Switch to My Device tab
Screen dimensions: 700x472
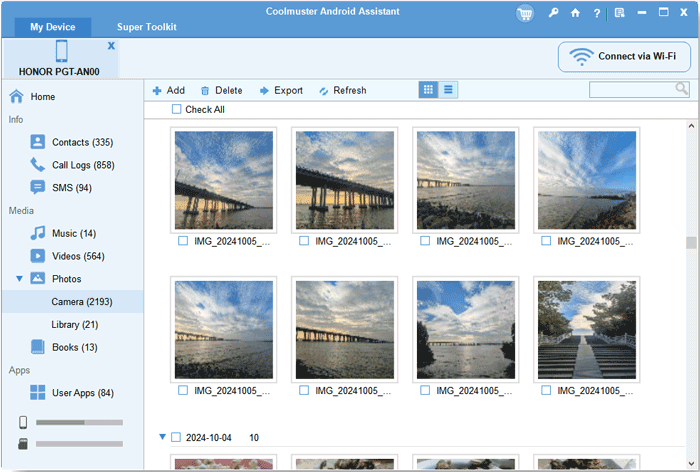pos(51,27)
